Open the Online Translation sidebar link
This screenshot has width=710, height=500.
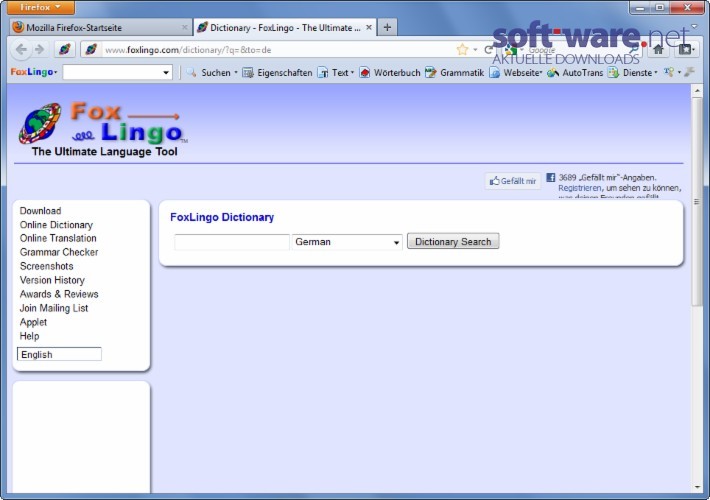pos(58,238)
